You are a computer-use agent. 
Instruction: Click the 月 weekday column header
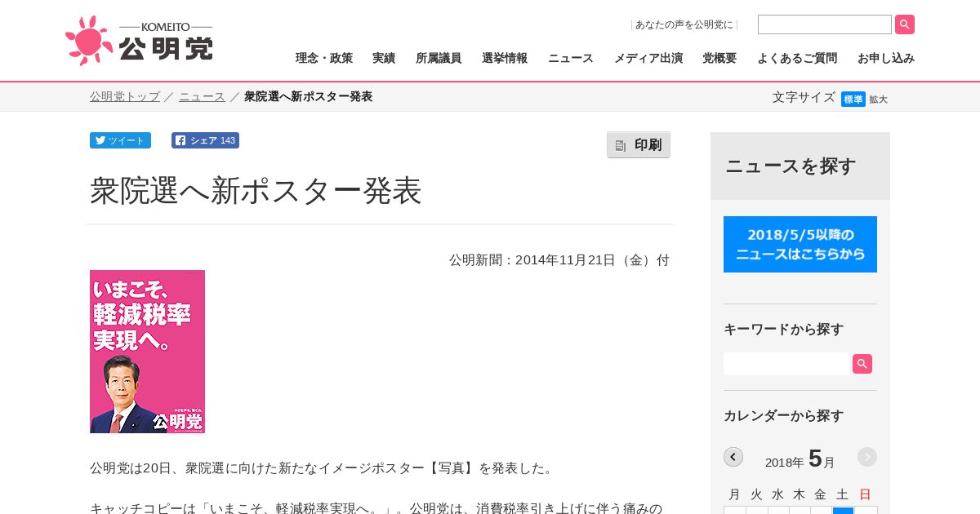pyautogui.click(x=734, y=494)
